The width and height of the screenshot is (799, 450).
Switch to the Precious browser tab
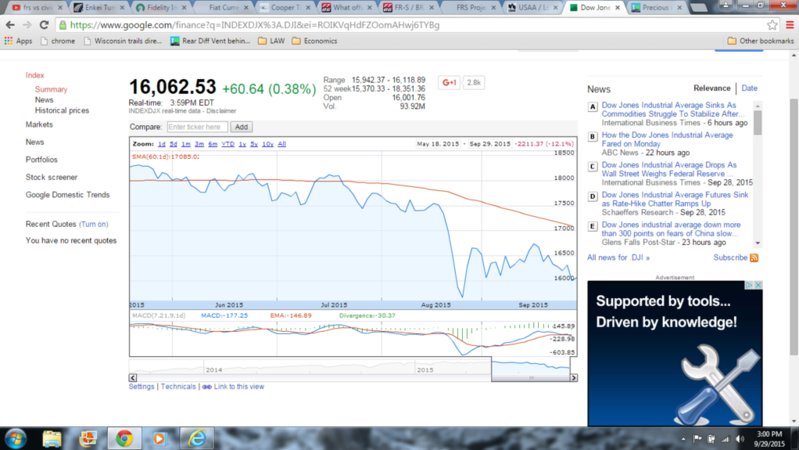pos(655,8)
